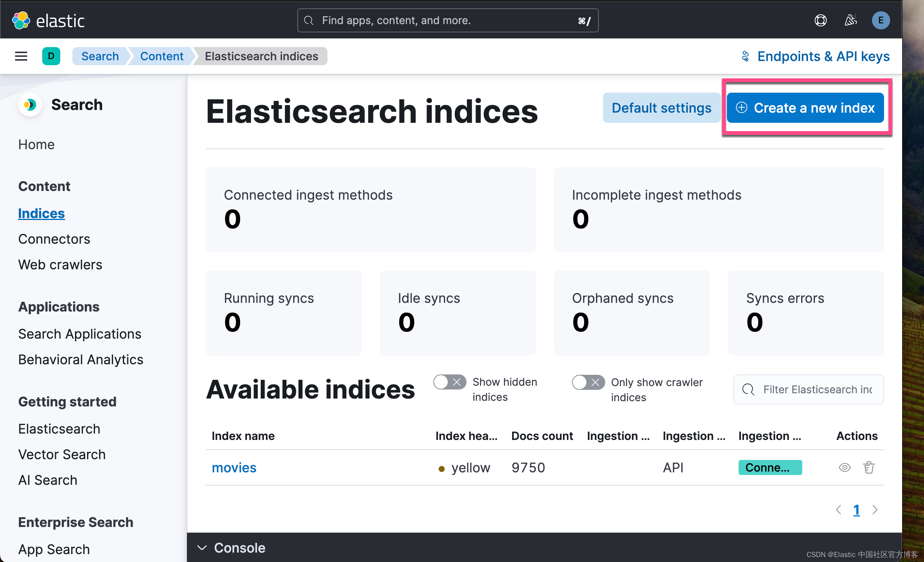This screenshot has width=924, height=562.
Task: Open the movies index
Action: point(234,467)
